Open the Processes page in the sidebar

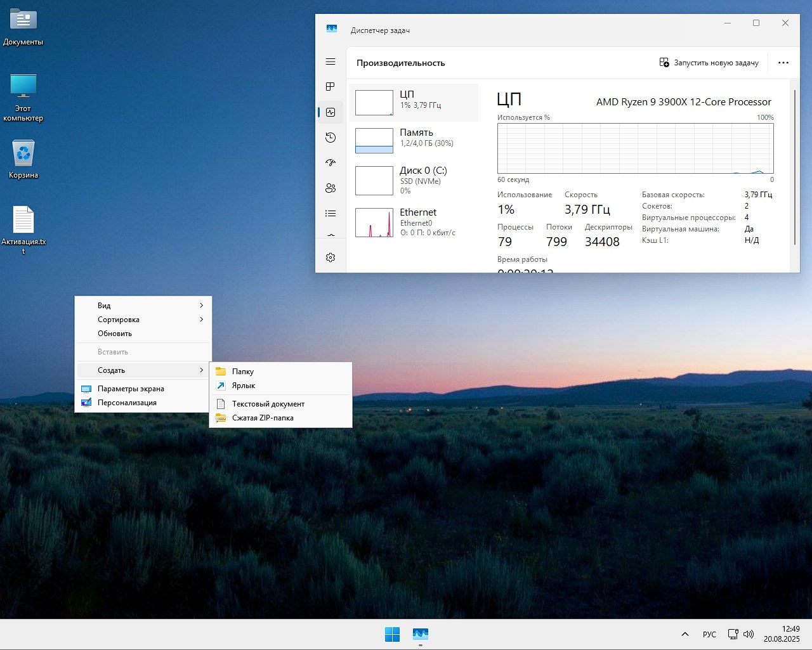(x=331, y=86)
